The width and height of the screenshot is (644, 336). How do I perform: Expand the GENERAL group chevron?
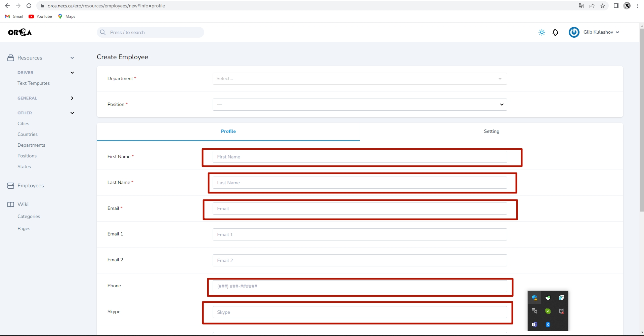pyautogui.click(x=72, y=98)
